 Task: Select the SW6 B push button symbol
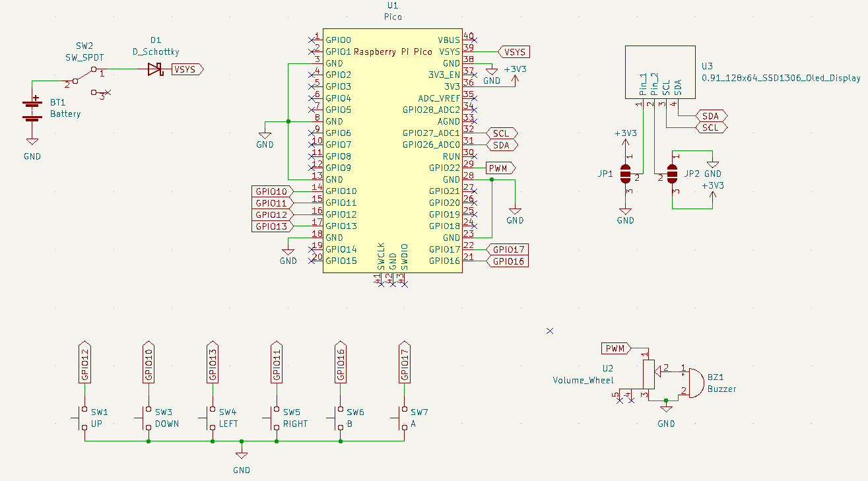338,417
